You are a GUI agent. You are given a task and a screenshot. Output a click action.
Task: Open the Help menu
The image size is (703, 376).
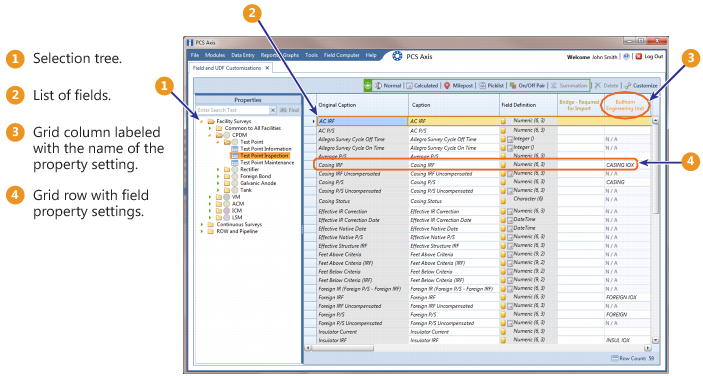(x=371, y=55)
